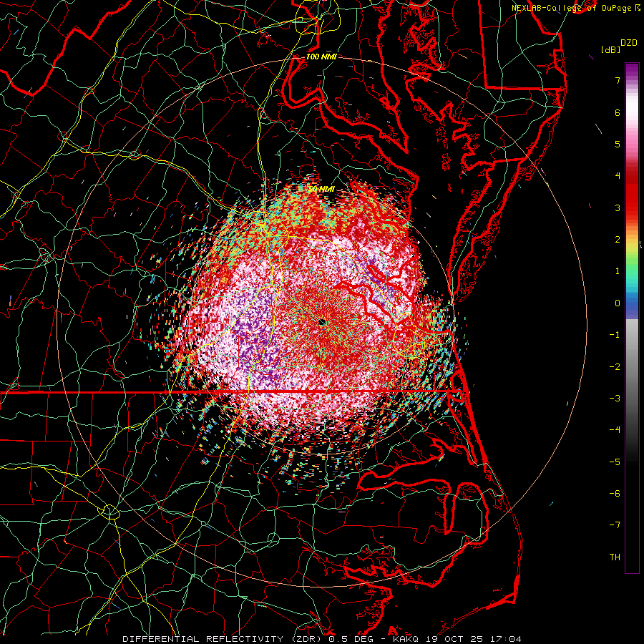
Task: Click the Differential Reflectivity product title caption
Action: click(x=322, y=639)
